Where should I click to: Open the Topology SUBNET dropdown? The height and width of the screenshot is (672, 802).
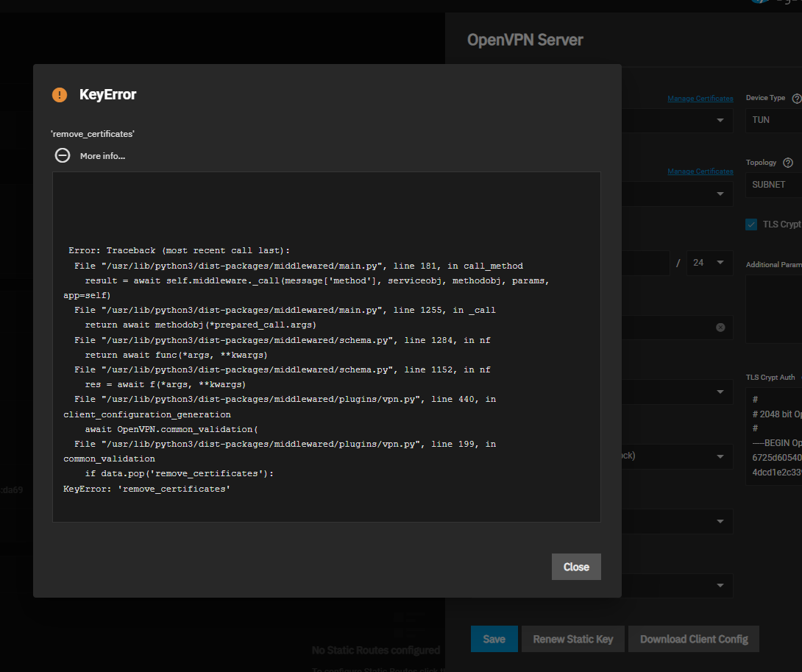coord(773,185)
